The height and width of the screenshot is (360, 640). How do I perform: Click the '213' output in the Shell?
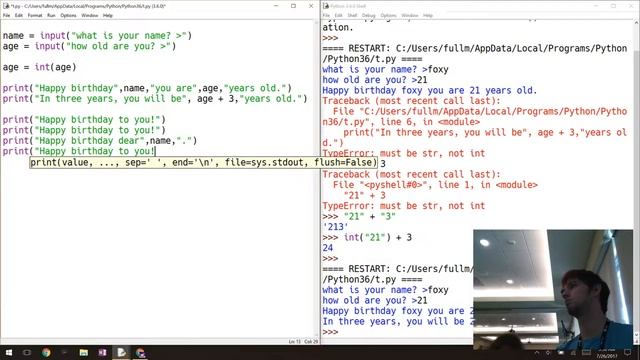coord(335,227)
